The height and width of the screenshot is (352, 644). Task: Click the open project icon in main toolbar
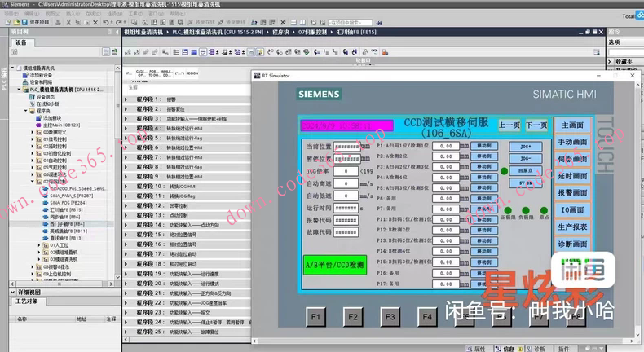point(16,22)
